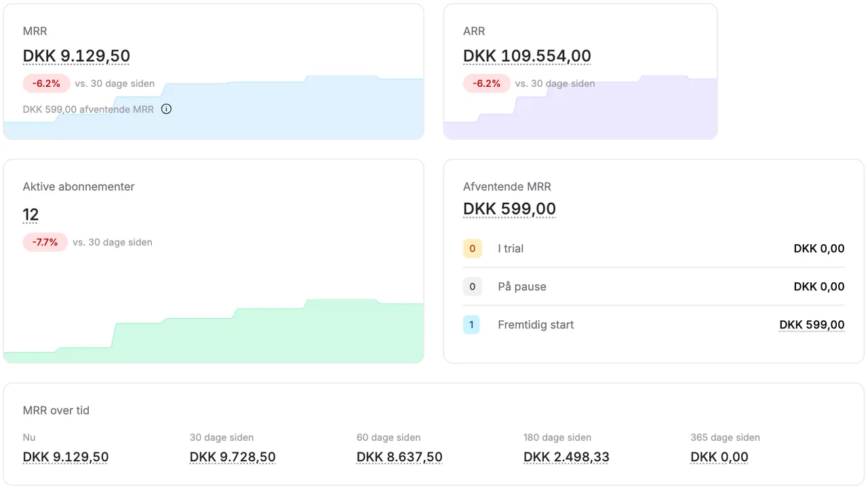Viewport: 868px width, 489px height.
Task: Click the blue 1 badge for Fremtidig start
Action: [x=472, y=325]
